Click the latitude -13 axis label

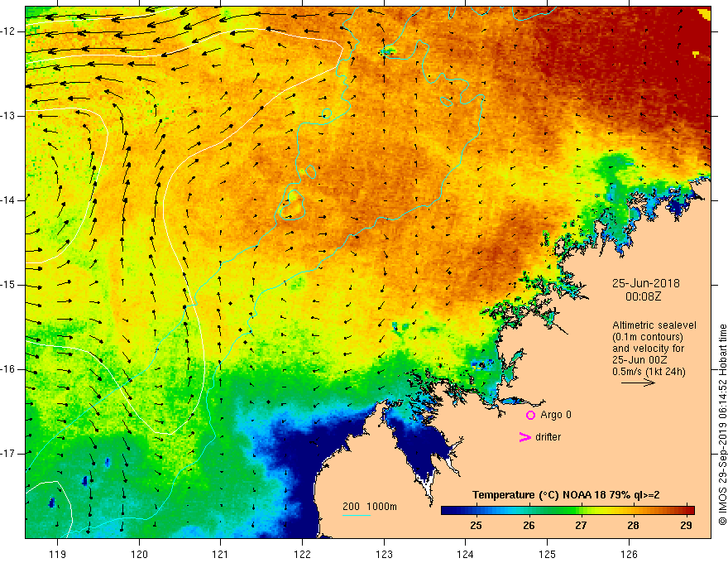point(8,116)
